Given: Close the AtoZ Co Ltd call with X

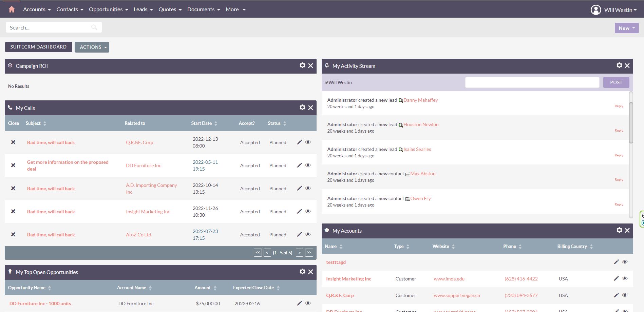Looking at the screenshot, I should click(x=13, y=234).
